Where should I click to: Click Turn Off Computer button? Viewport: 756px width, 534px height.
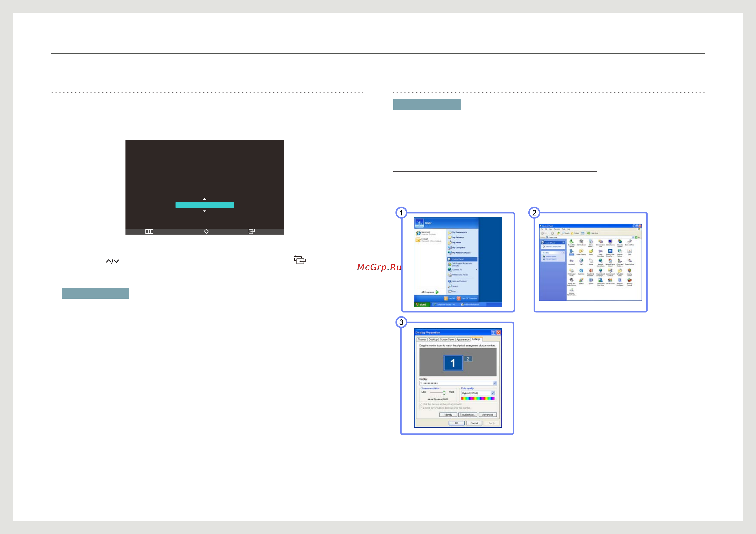tap(467, 299)
